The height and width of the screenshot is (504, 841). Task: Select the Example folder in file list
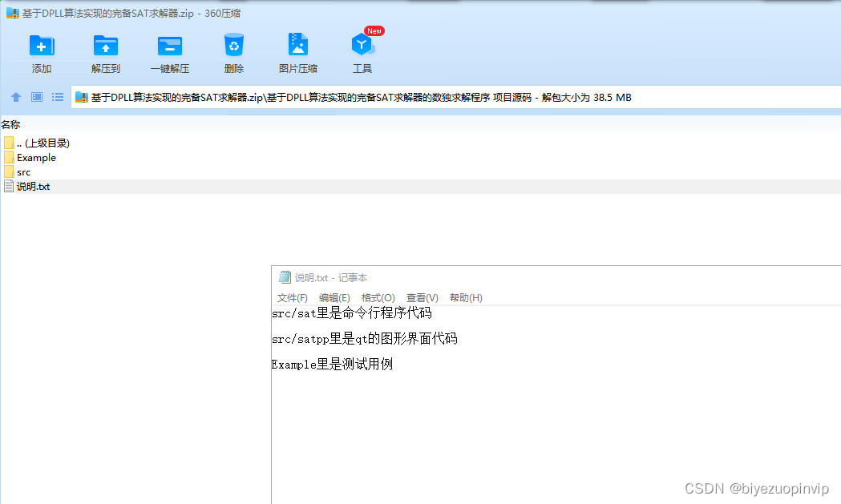pyautogui.click(x=34, y=157)
